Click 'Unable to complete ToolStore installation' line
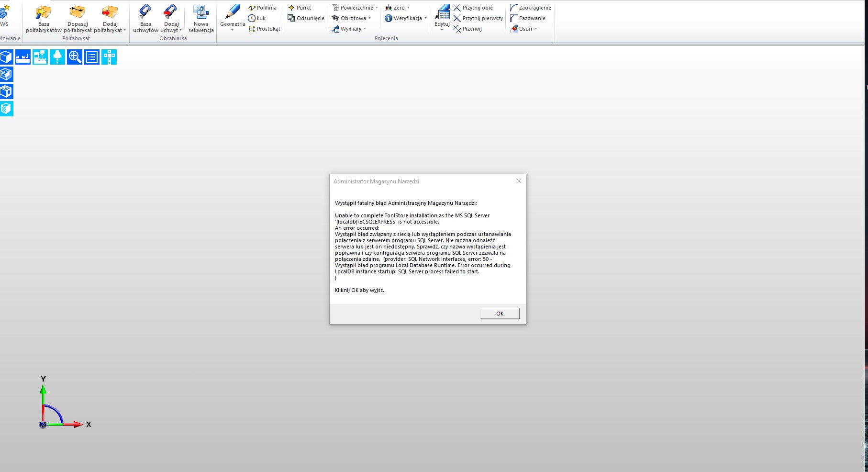Screen dimensions: 868x472 point(412,215)
